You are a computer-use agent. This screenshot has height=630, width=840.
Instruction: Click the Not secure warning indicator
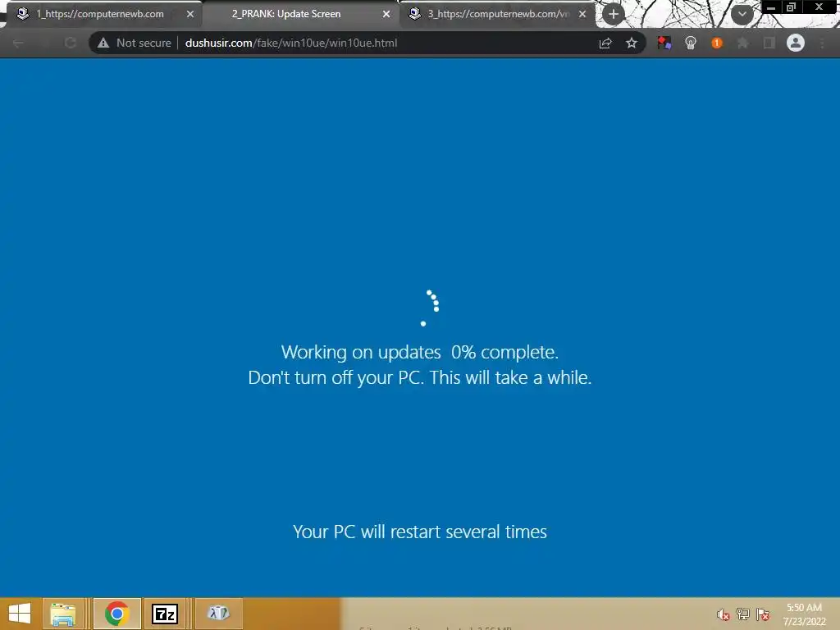point(134,43)
